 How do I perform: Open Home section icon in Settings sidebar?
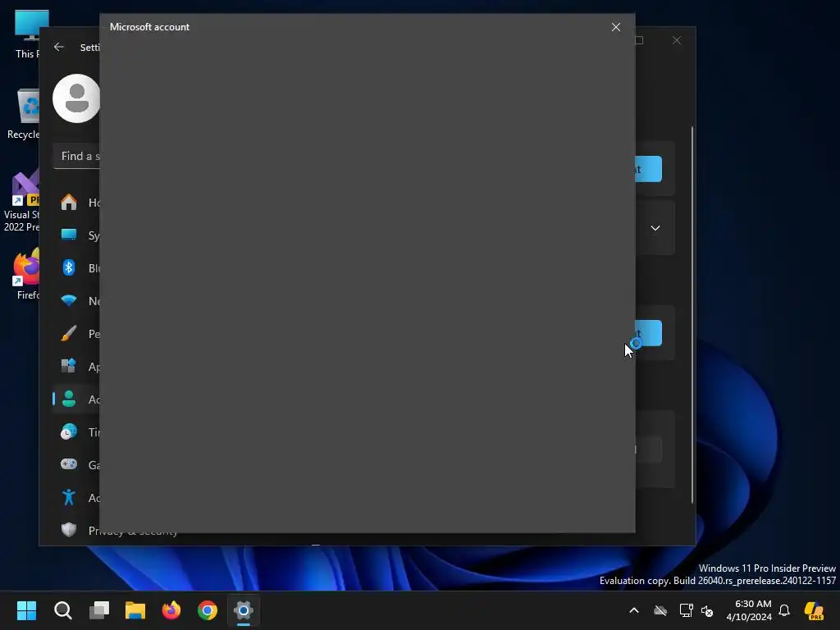pyautogui.click(x=69, y=203)
